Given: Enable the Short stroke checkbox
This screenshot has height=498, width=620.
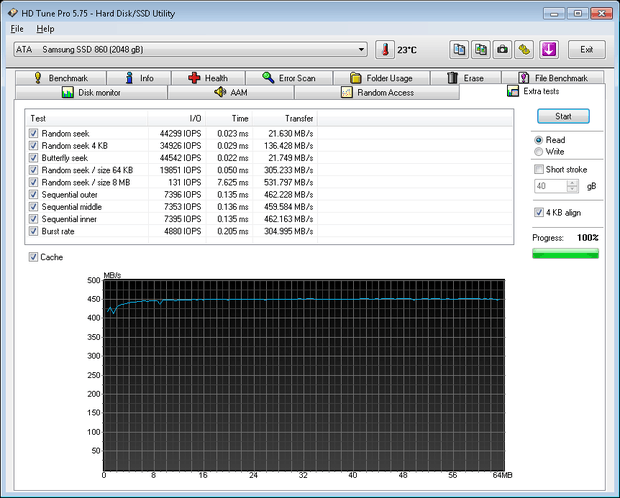Looking at the screenshot, I should [539, 169].
